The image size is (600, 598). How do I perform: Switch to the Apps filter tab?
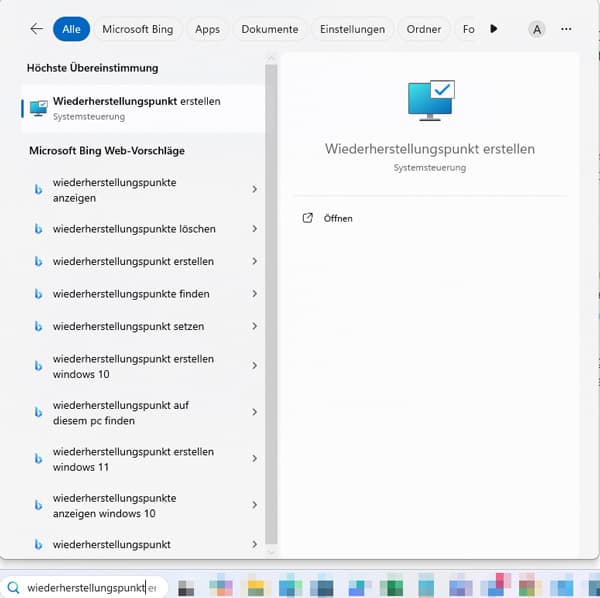point(207,29)
